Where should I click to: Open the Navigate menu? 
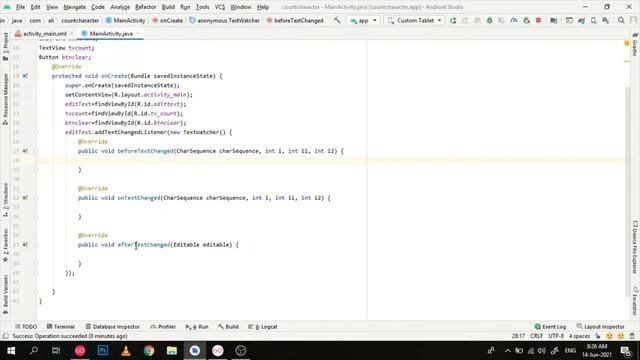point(75,7)
